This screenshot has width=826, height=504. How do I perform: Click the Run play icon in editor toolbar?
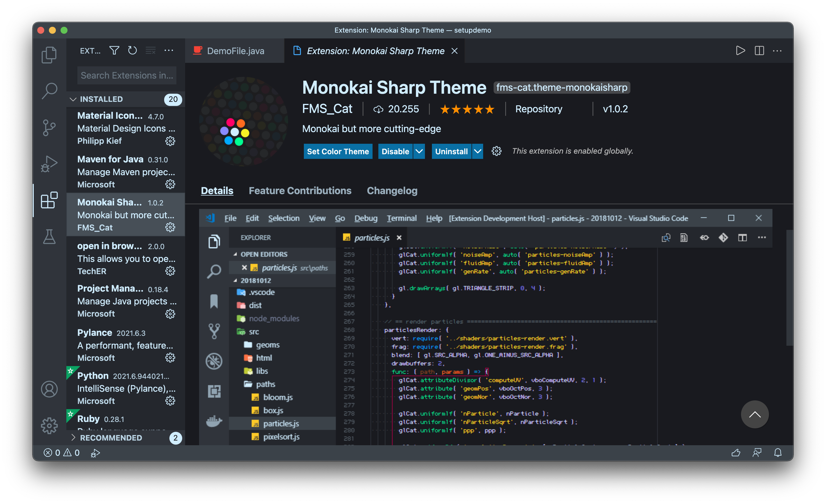[x=740, y=51]
